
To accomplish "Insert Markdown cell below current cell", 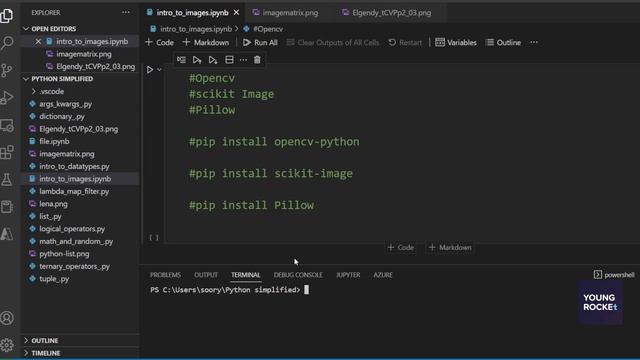I will point(450,247).
